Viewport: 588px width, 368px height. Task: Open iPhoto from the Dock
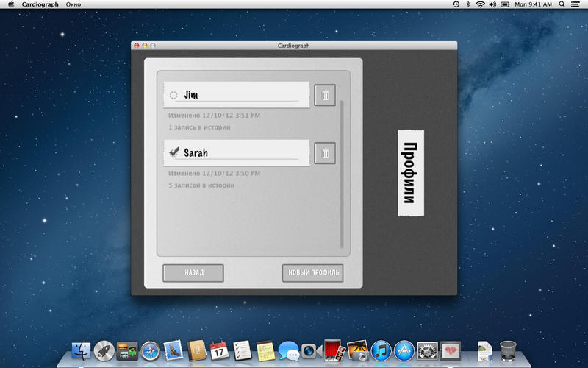pos(358,351)
